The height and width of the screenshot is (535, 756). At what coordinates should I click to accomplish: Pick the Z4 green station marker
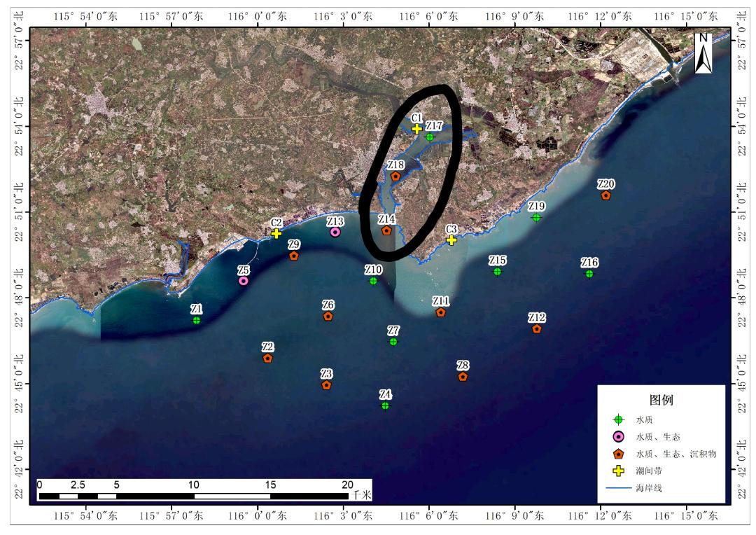point(385,405)
